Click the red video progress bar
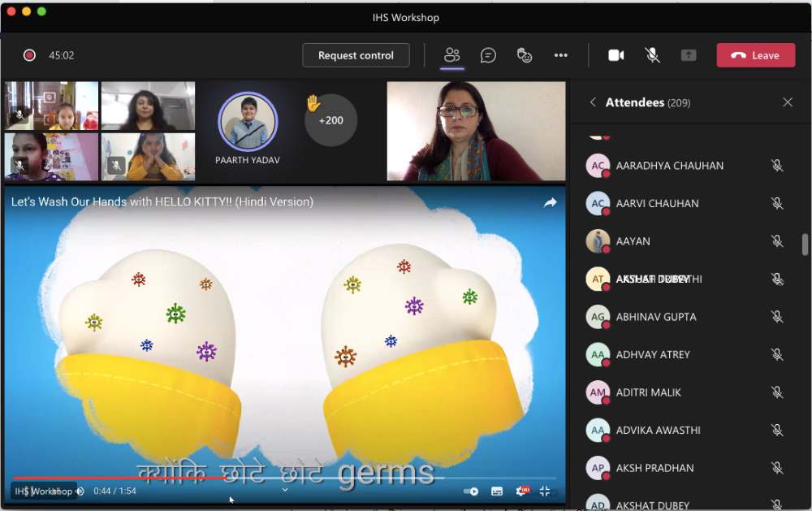The image size is (812, 511). pos(120,478)
